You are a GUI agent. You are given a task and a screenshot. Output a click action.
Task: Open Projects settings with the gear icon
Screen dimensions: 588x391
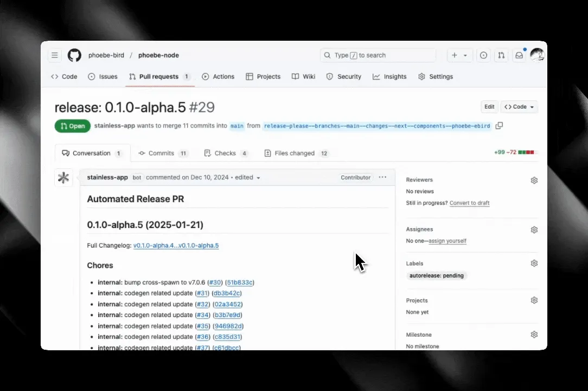pos(534,300)
